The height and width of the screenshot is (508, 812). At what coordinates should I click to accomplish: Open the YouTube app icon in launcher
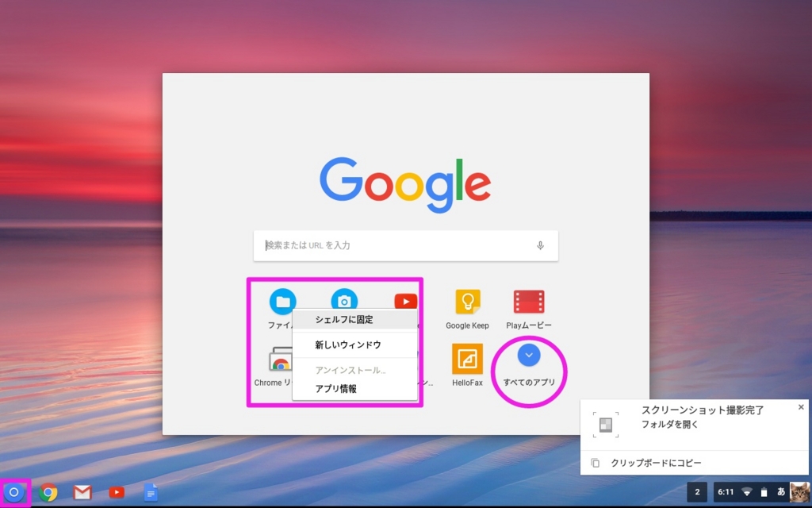coord(405,301)
